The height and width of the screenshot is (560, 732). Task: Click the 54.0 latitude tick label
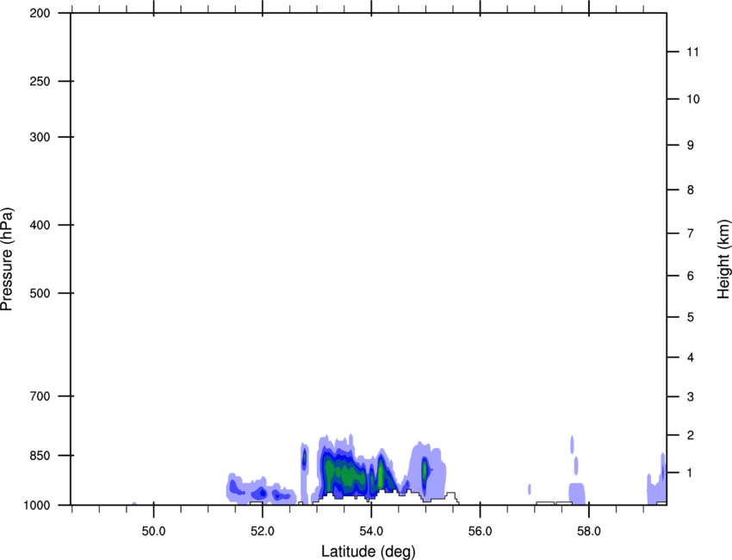372,532
